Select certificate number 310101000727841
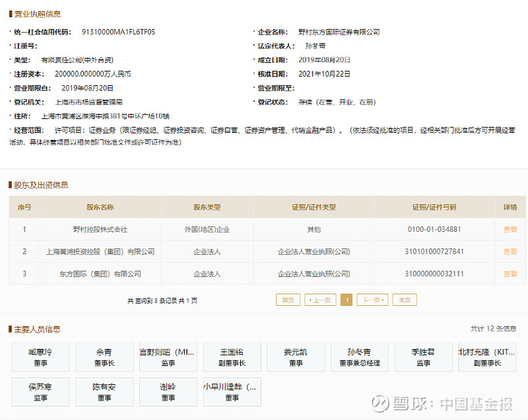The width and height of the screenshot is (528, 420). 434,252
